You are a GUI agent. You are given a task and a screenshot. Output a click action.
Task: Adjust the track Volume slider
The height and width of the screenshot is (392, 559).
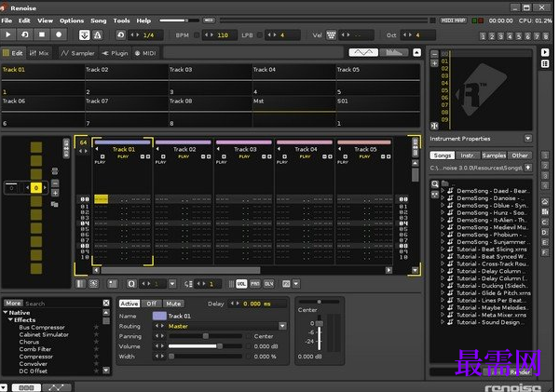[x=206, y=346]
